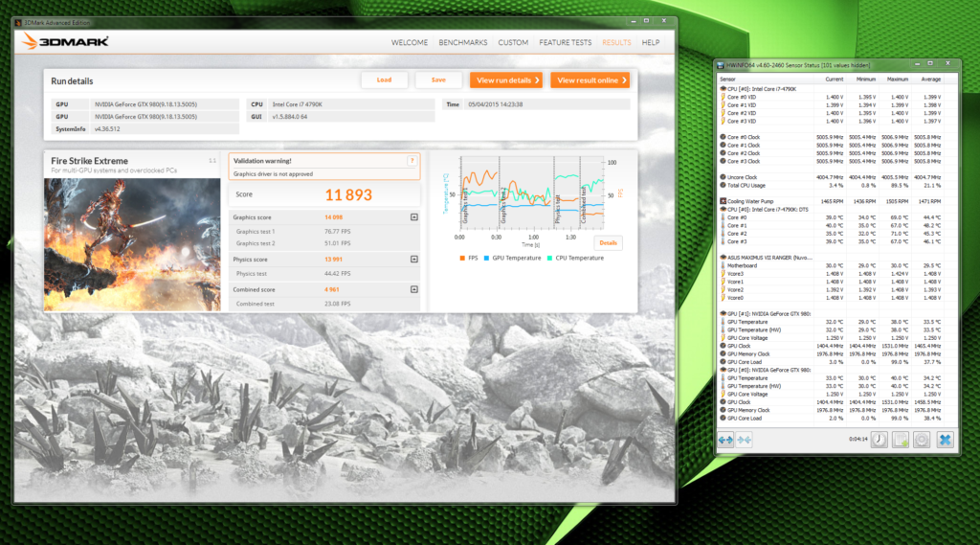This screenshot has width=980, height=545.
Task: Select the GPU [#1]: NVIDIA GeForce GTX 980 group
Action: click(768, 313)
